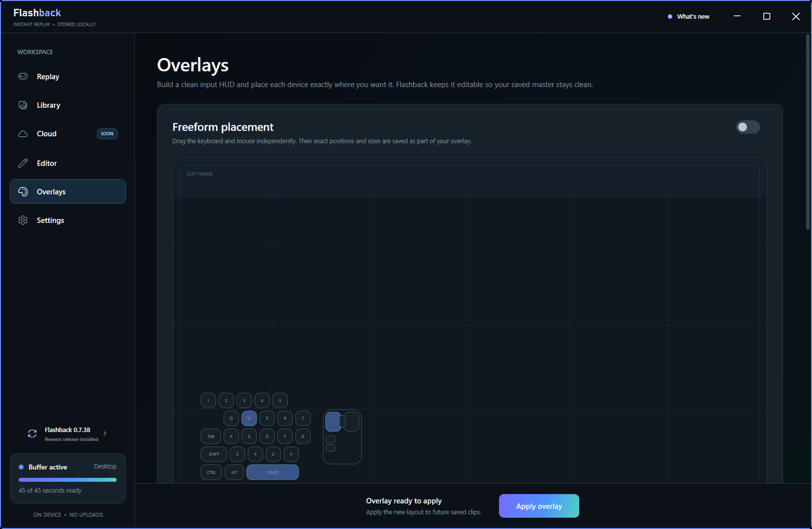Click the SOON badge next to Cloud
The image size is (812, 529).
tap(107, 134)
